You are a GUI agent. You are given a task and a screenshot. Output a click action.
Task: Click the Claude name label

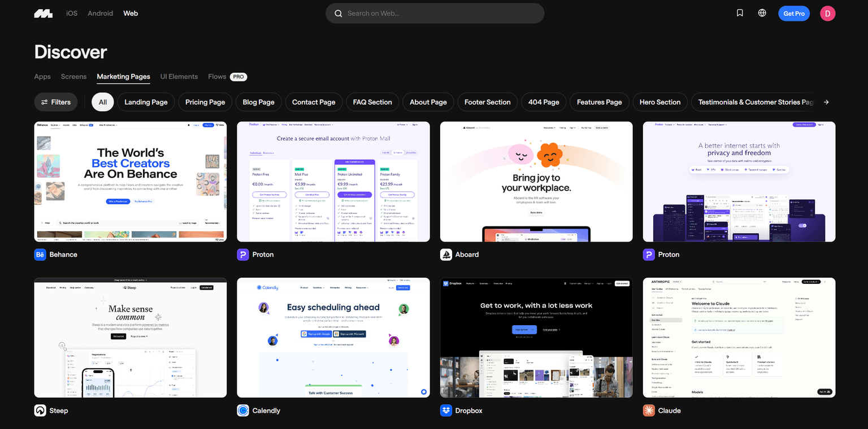pyautogui.click(x=670, y=410)
